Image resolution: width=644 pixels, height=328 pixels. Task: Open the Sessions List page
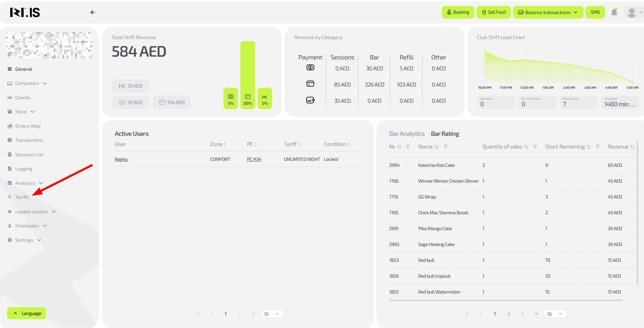[x=29, y=154]
